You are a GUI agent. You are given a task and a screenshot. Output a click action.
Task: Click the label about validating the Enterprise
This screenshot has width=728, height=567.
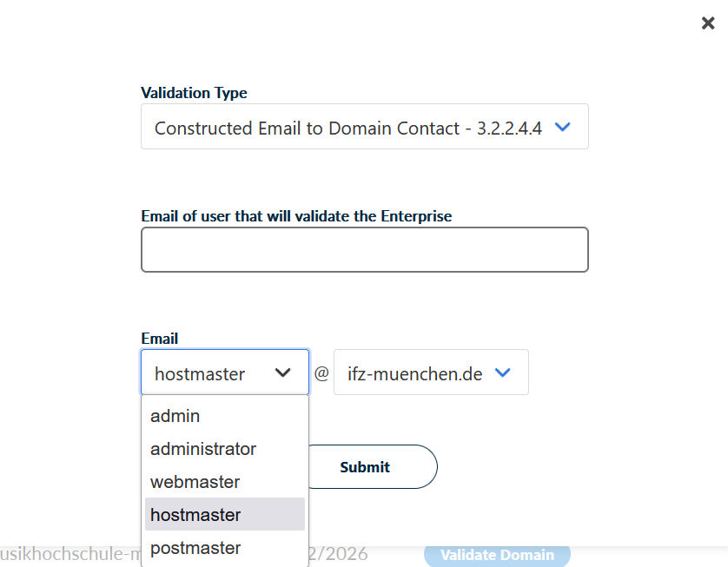pos(296,216)
